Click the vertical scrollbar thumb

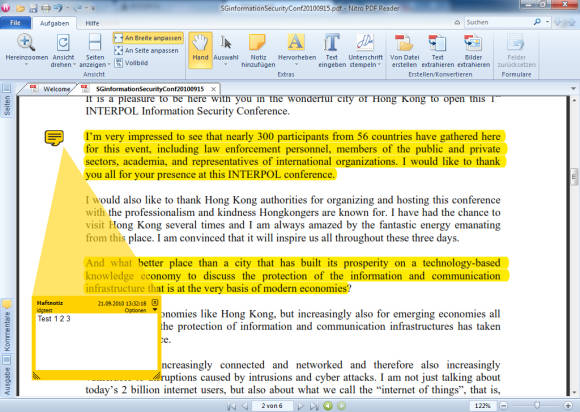point(574,176)
